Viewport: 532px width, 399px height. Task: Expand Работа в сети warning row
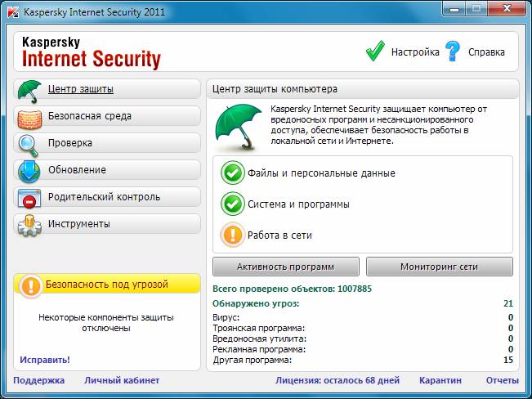(279, 235)
